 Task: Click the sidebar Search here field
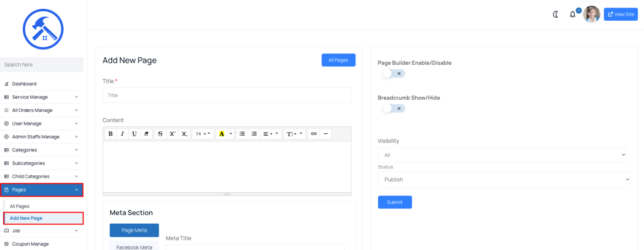pos(42,65)
